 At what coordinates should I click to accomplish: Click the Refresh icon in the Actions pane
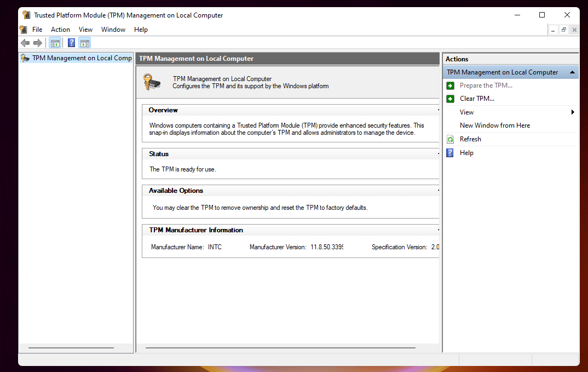451,139
